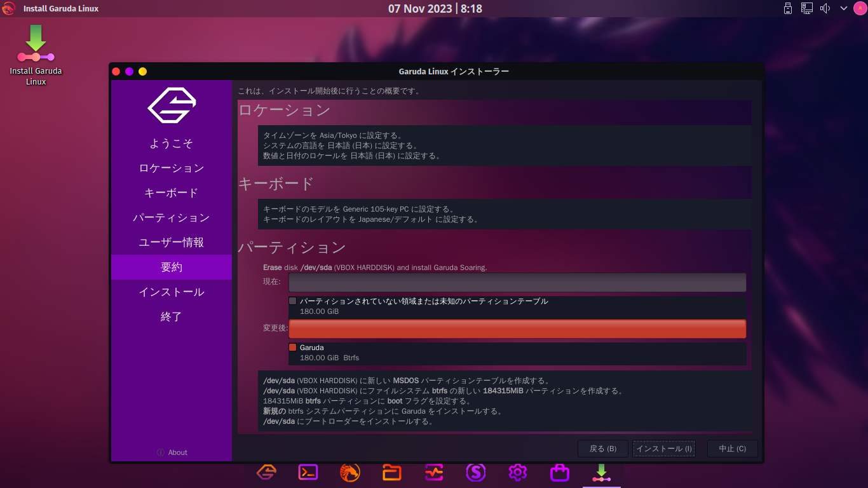The height and width of the screenshot is (488, 868).
Task: Click the 数値と日付のロケール locale line
Action: click(x=351, y=156)
